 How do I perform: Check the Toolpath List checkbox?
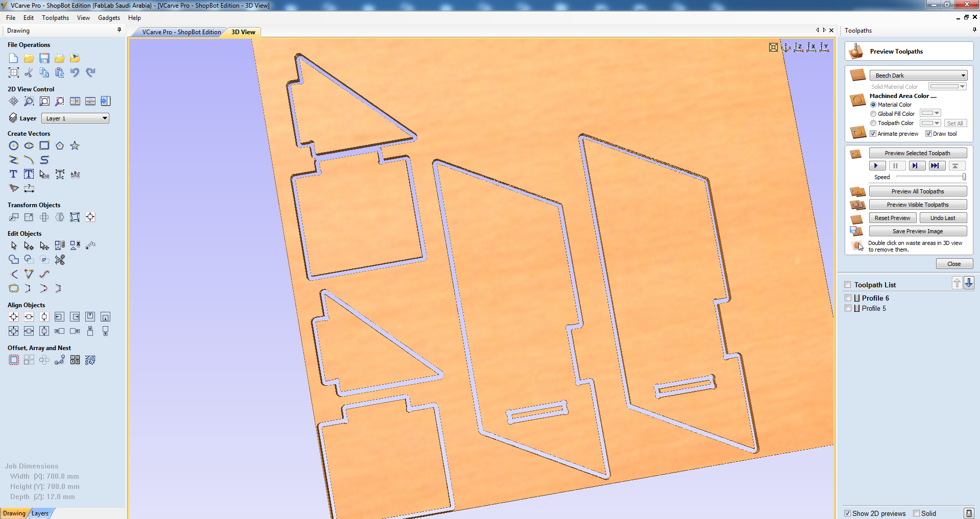848,285
